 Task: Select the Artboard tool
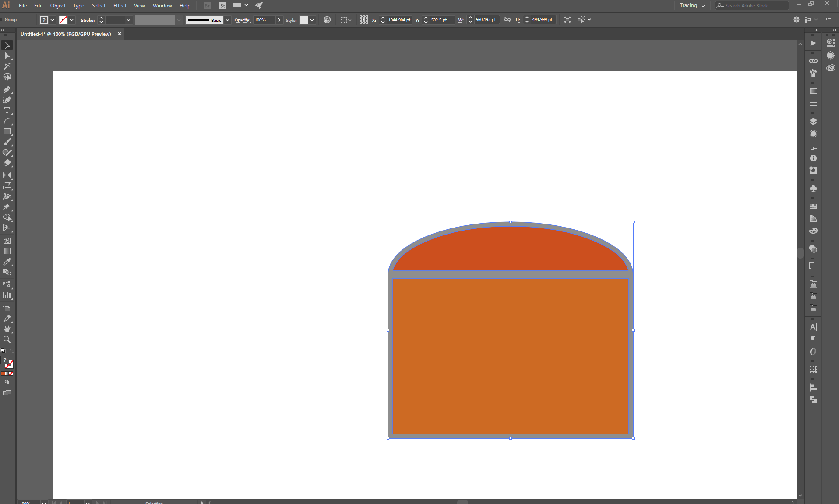[7, 308]
